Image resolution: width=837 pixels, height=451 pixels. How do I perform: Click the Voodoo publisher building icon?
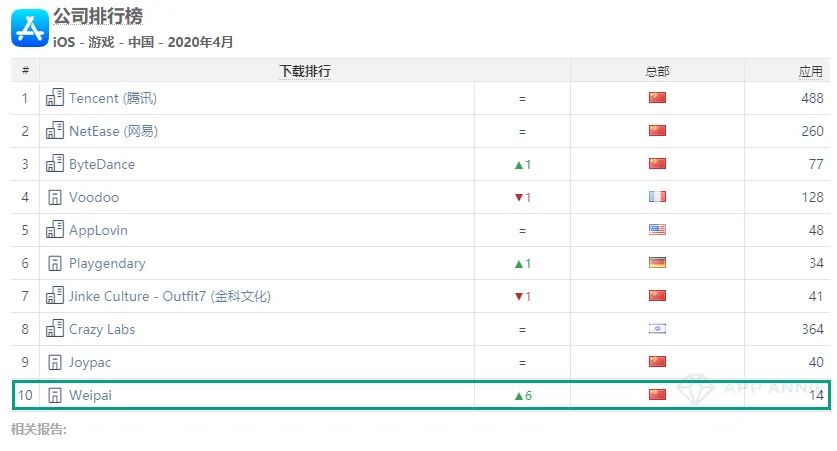click(54, 197)
